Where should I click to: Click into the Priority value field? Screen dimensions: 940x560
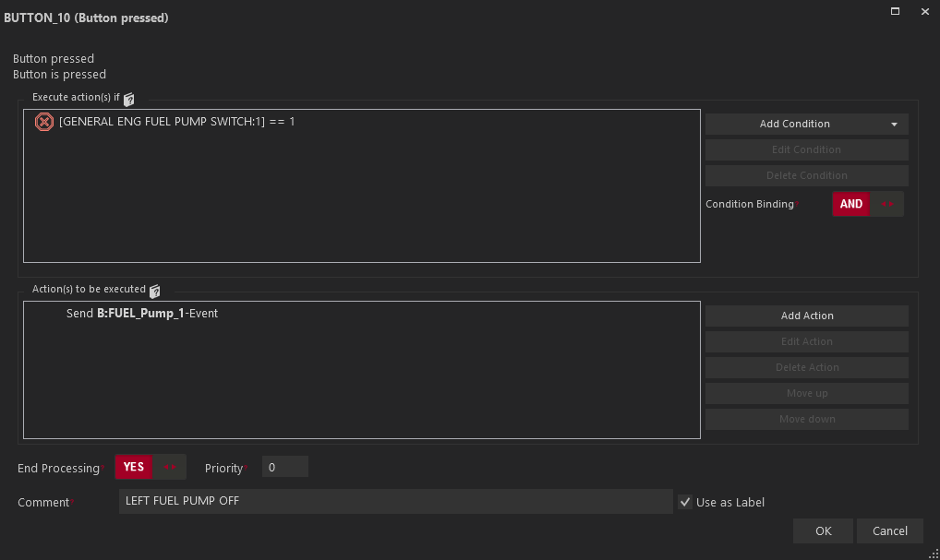tap(284, 468)
